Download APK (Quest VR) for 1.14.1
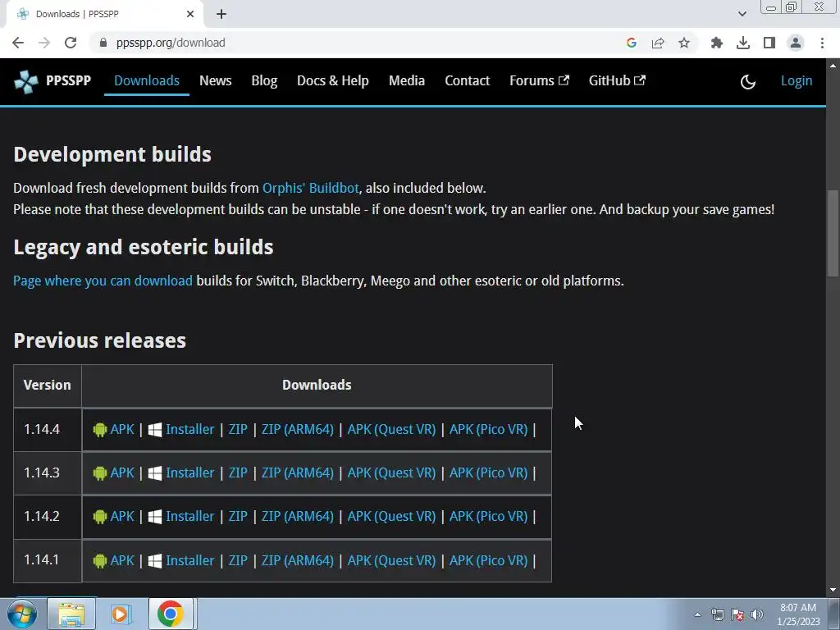Screen dimensions: 840x630 [391, 560]
